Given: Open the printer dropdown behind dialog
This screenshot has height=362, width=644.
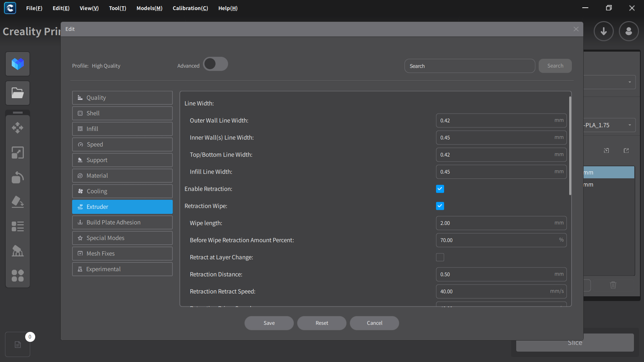Looking at the screenshot, I should pos(609,82).
